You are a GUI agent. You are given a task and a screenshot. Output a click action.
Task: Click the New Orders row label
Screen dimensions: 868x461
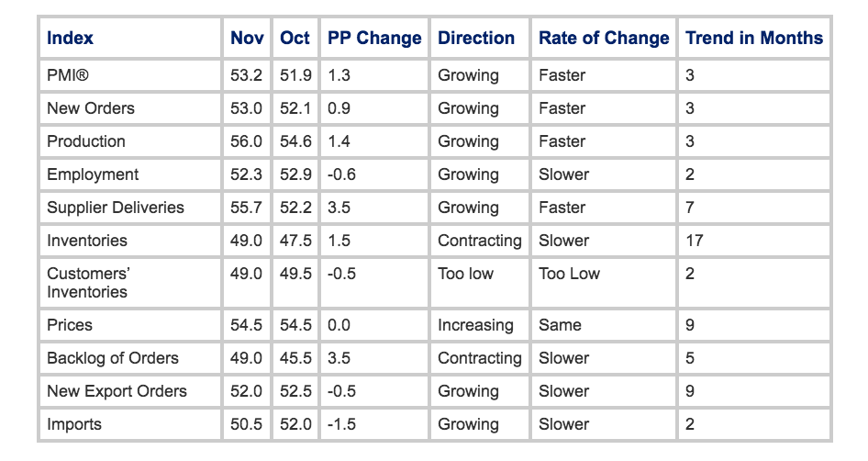91,108
